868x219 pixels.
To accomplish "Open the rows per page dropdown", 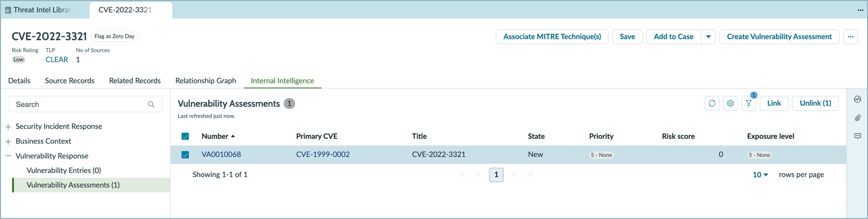I will tap(760, 175).
